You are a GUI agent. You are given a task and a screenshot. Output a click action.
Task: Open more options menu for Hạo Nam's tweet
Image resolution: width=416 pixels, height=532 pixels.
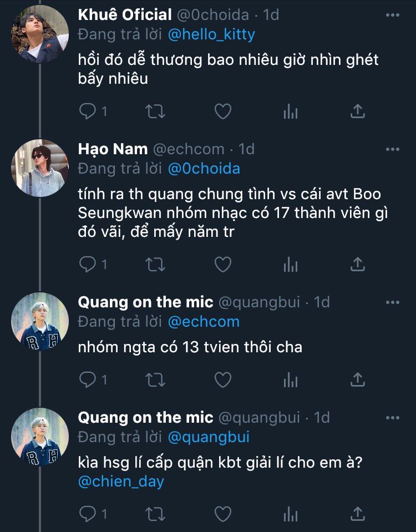tap(392, 149)
